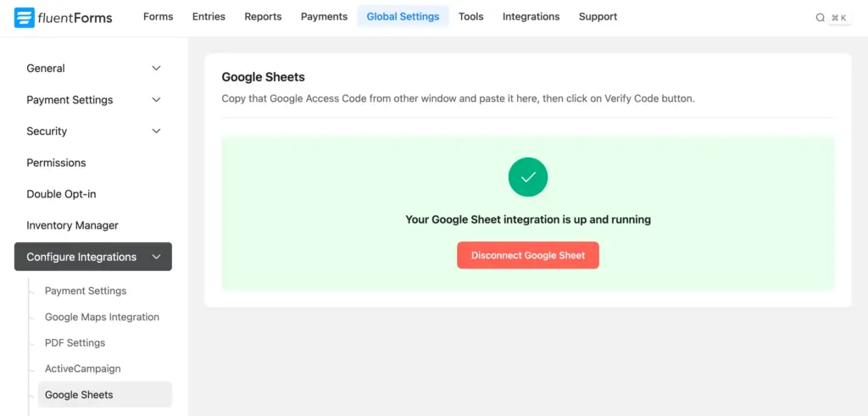The height and width of the screenshot is (416, 868).
Task: Open the Tools menu
Action: [x=471, y=17]
